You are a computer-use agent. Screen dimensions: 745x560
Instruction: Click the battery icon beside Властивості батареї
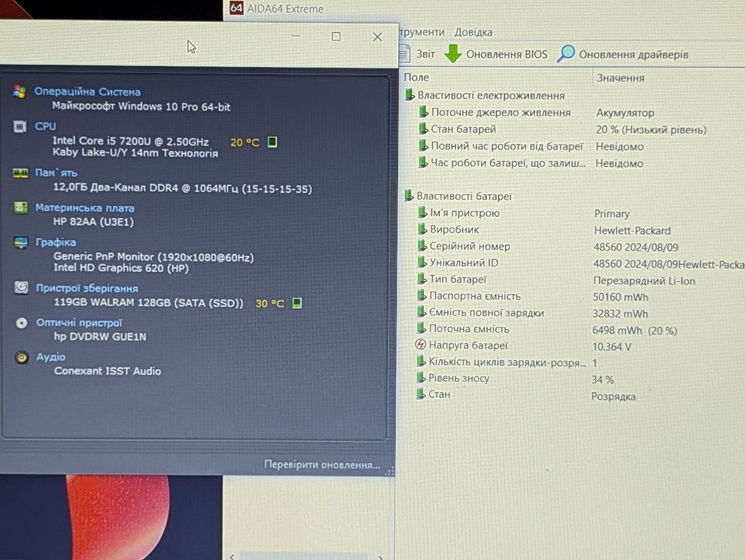(x=410, y=196)
